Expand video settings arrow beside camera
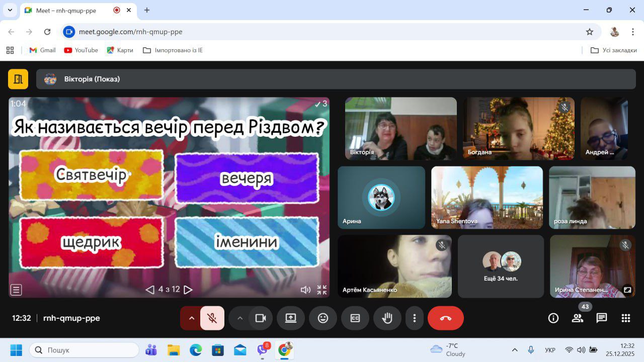644x362 pixels. coord(240,318)
